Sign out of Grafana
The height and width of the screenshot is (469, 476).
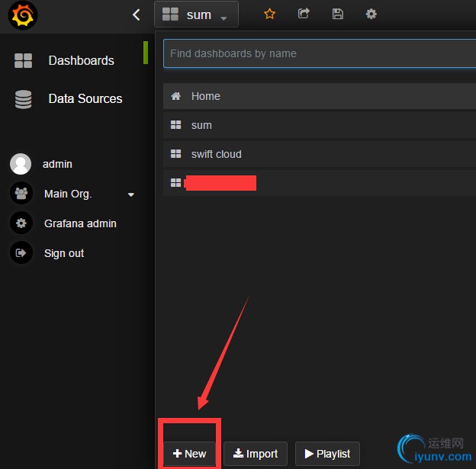tap(64, 253)
